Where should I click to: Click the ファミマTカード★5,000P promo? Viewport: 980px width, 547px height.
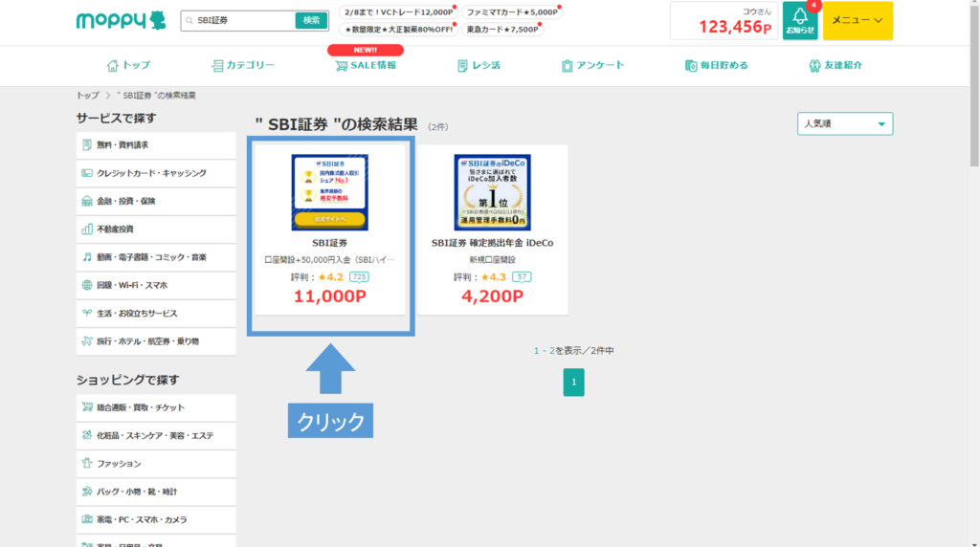point(512,11)
